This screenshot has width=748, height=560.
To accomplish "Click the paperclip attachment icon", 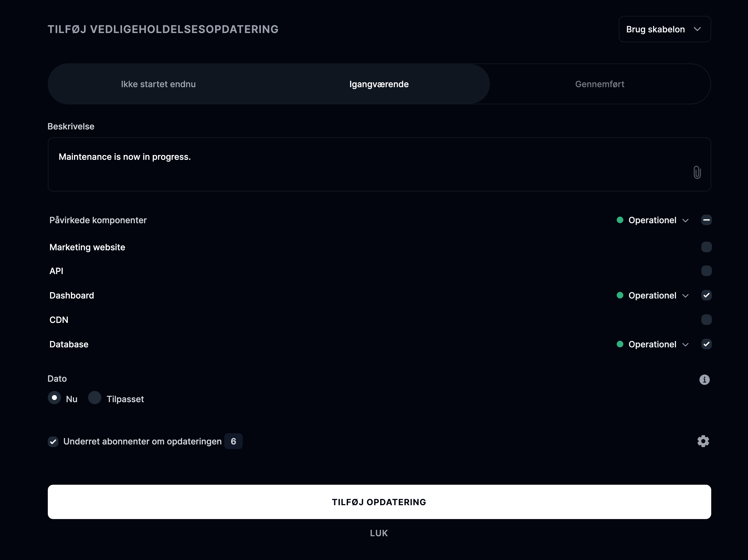I will click(697, 172).
